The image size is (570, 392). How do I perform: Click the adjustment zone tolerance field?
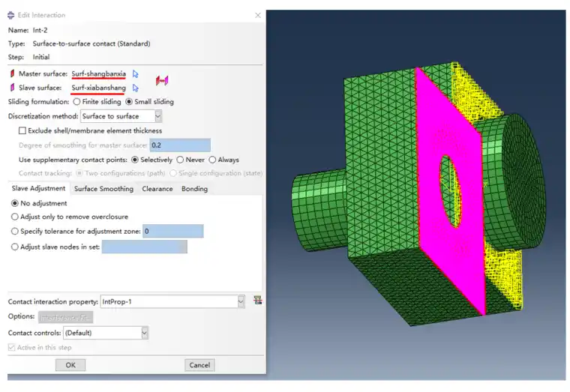(x=173, y=231)
